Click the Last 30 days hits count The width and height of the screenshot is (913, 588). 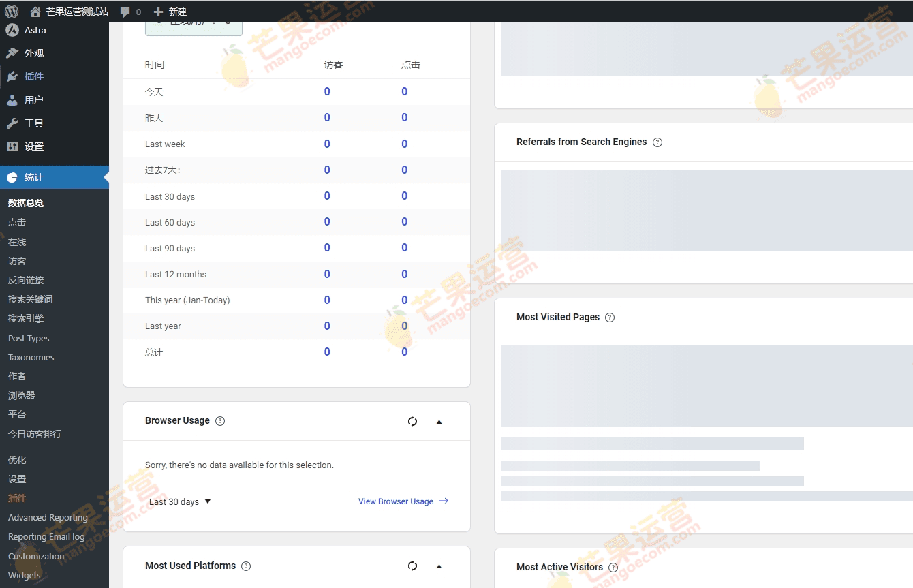404,196
